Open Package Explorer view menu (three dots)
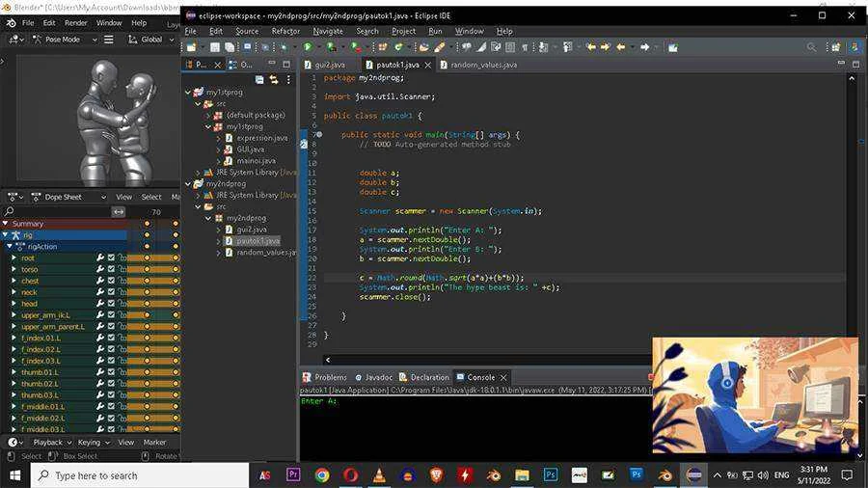 pos(288,80)
